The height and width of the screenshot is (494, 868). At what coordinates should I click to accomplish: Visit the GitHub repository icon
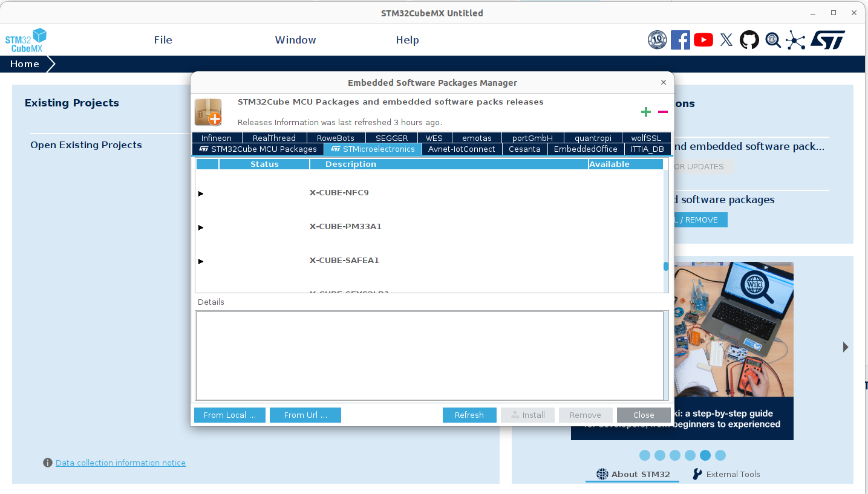pos(749,39)
